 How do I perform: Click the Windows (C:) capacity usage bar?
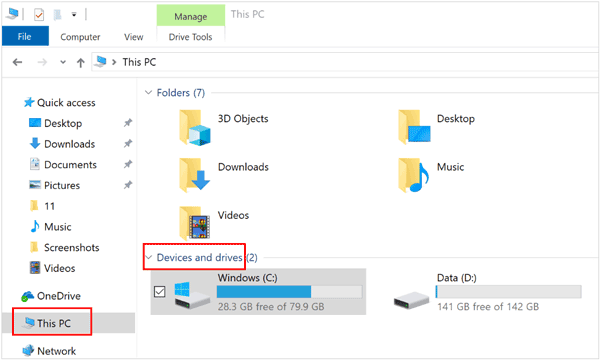pos(289,292)
